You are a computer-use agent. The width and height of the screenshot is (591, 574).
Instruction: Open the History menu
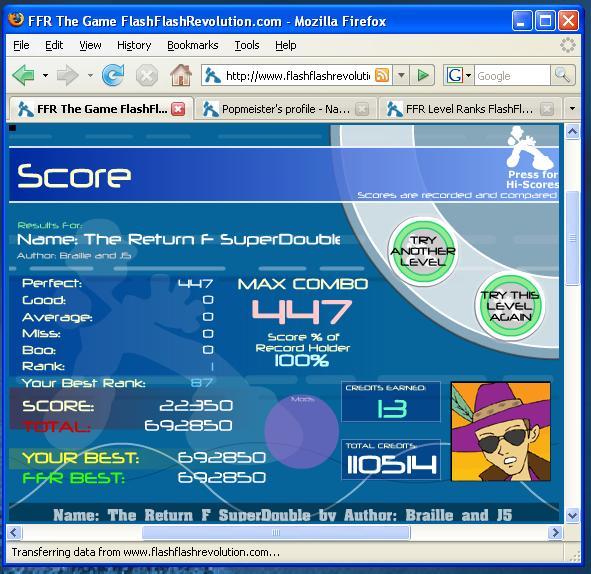(x=134, y=46)
